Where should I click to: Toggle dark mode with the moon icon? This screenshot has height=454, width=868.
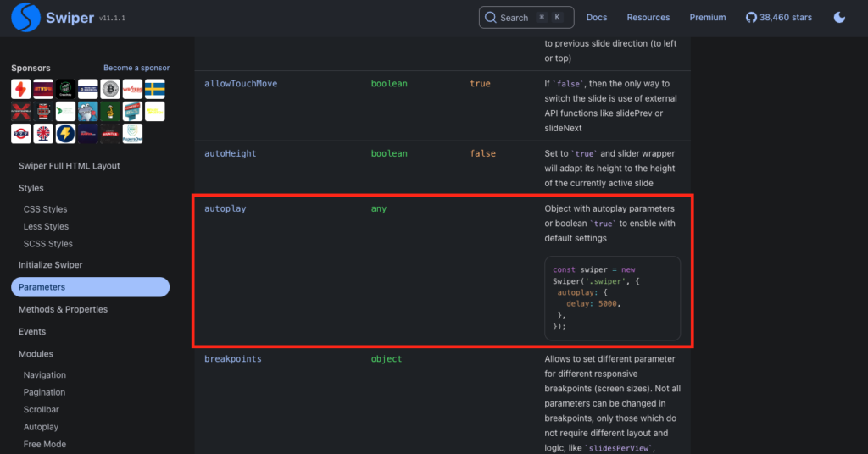point(839,17)
